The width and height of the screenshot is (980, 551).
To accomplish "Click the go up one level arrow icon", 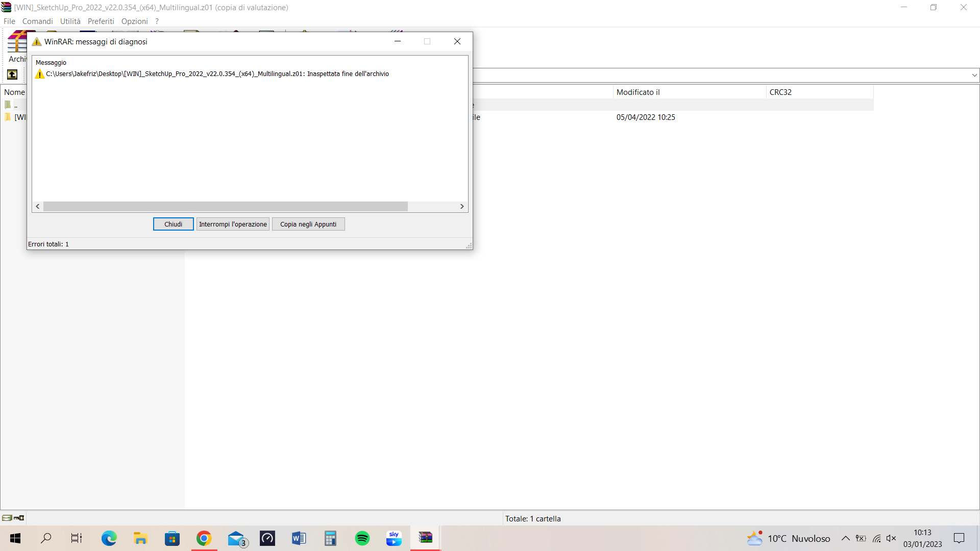I will pyautogui.click(x=12, y=74).
